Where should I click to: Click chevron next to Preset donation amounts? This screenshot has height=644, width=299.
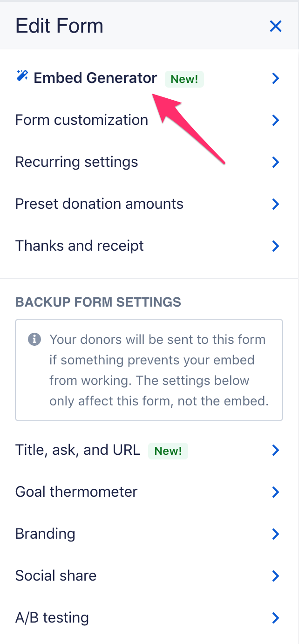[276, 204]
